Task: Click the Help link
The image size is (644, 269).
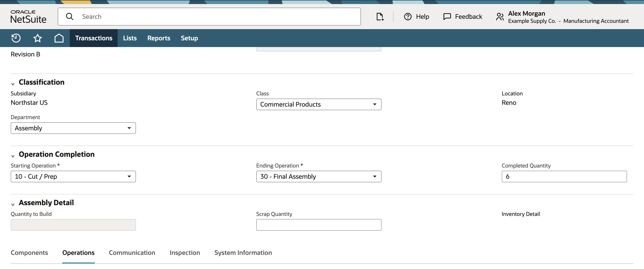Action: point(422,17)
